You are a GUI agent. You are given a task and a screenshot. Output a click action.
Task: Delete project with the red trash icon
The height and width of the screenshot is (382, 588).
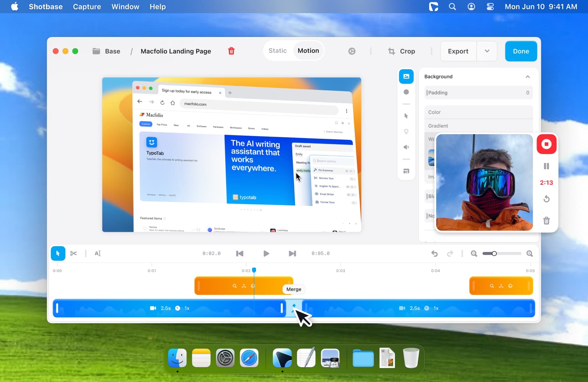231,51
